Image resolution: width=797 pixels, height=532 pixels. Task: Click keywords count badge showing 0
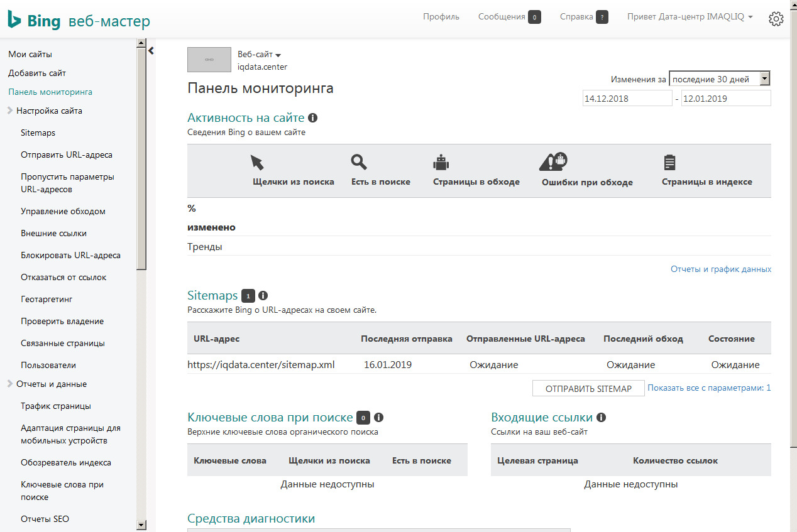point(363,418)
